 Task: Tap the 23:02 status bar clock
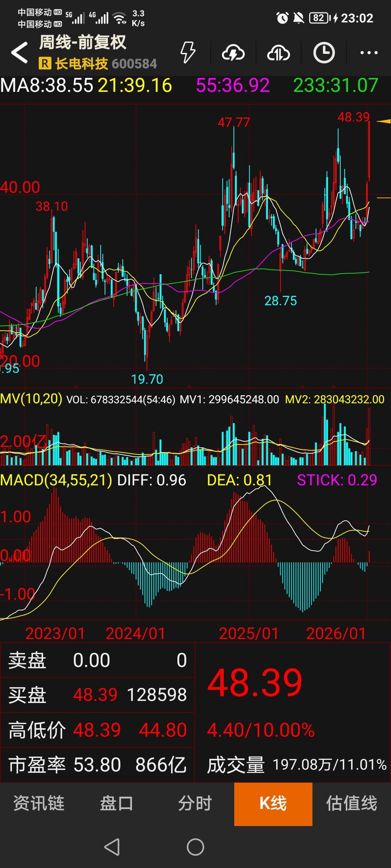(357, 18)
